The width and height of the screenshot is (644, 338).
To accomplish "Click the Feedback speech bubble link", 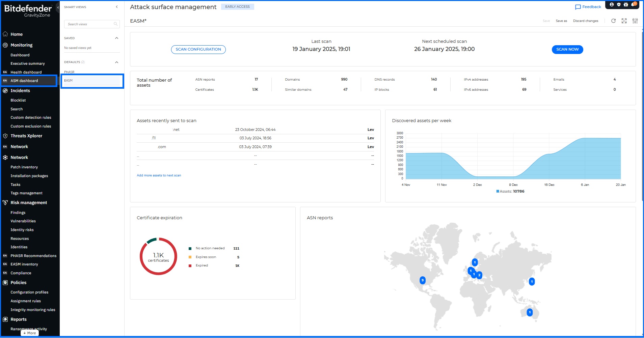I will coord(588,7).
